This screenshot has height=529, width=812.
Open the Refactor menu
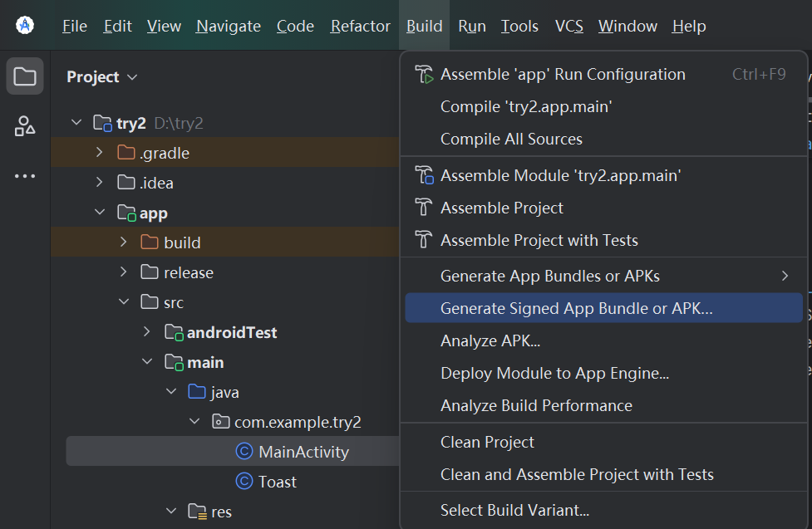360,27
